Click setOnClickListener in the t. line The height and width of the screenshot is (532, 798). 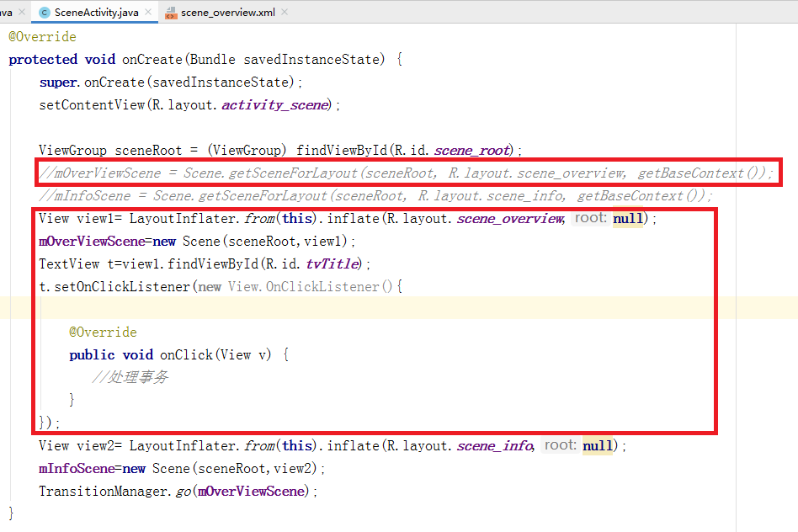coord(122,286)
